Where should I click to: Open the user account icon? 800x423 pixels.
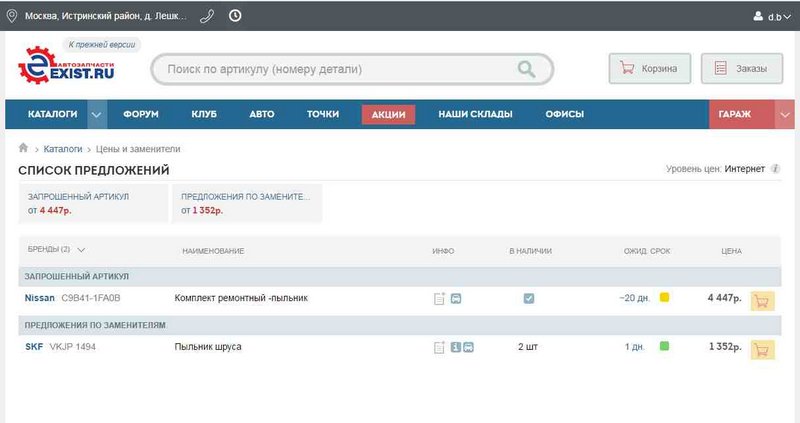click(758, 16)
